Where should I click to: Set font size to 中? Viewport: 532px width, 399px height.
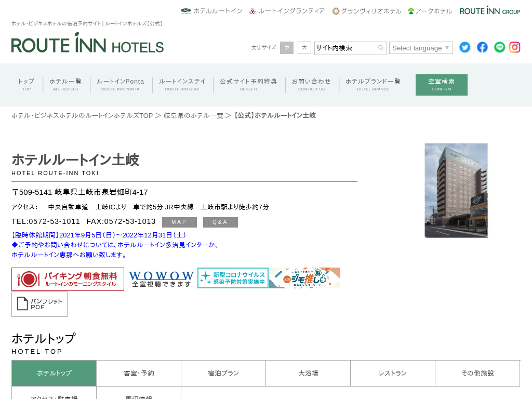coord(287,48)
